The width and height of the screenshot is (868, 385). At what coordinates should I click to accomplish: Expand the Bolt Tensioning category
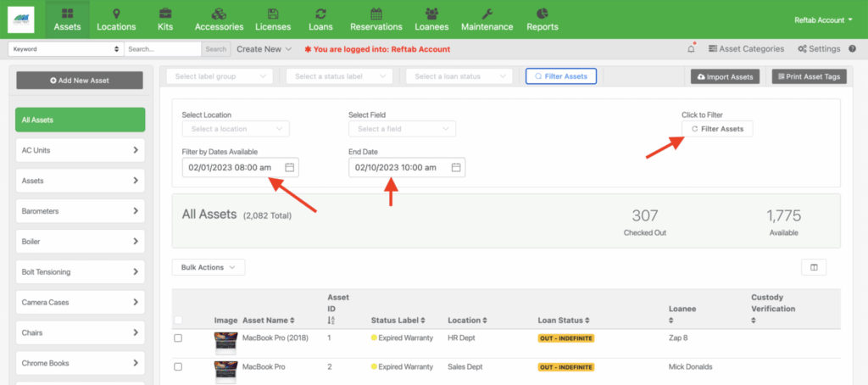pos(81,272)
